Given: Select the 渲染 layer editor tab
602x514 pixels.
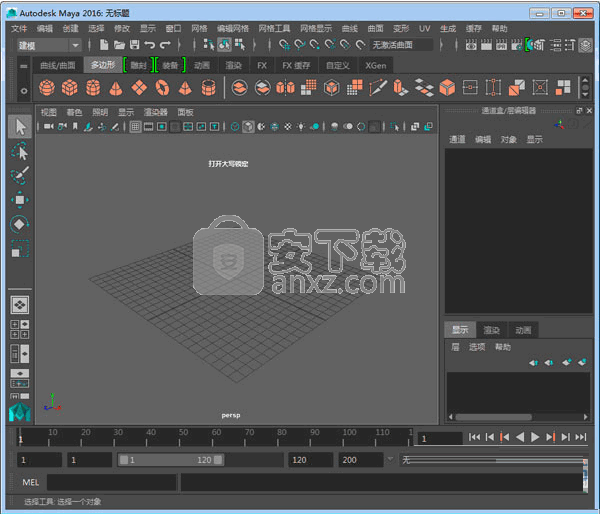Looking at the screenshot, I should click(x=491, y=330).
